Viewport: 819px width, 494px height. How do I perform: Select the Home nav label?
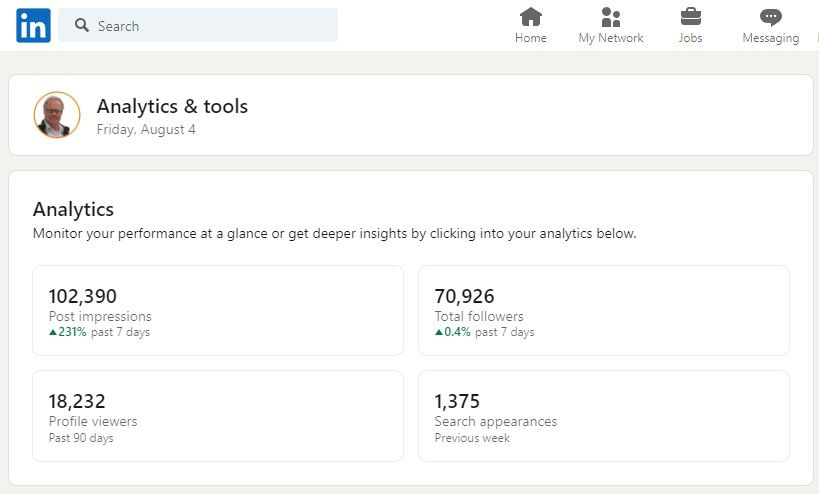pyautogui.click(x=531, y=38)
